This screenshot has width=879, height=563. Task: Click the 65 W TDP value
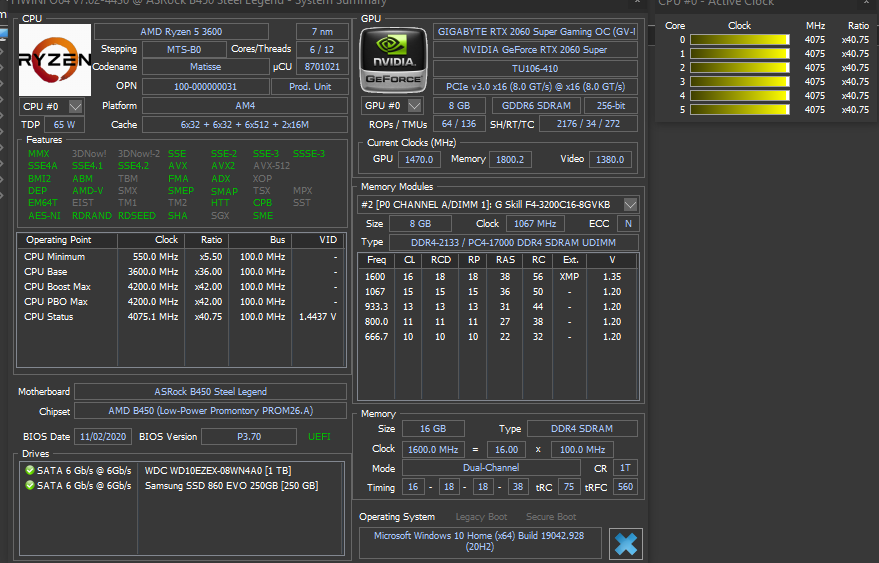pos(64,124)
